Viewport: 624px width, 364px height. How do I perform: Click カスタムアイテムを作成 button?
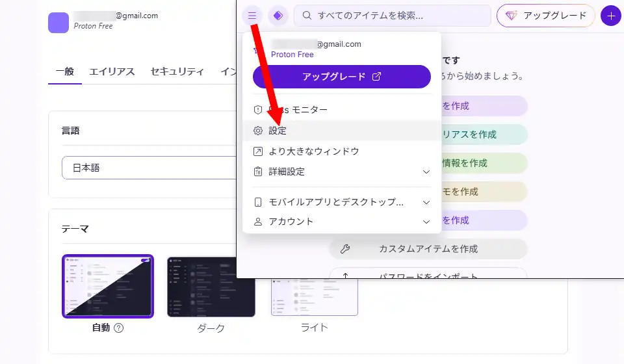428,248
